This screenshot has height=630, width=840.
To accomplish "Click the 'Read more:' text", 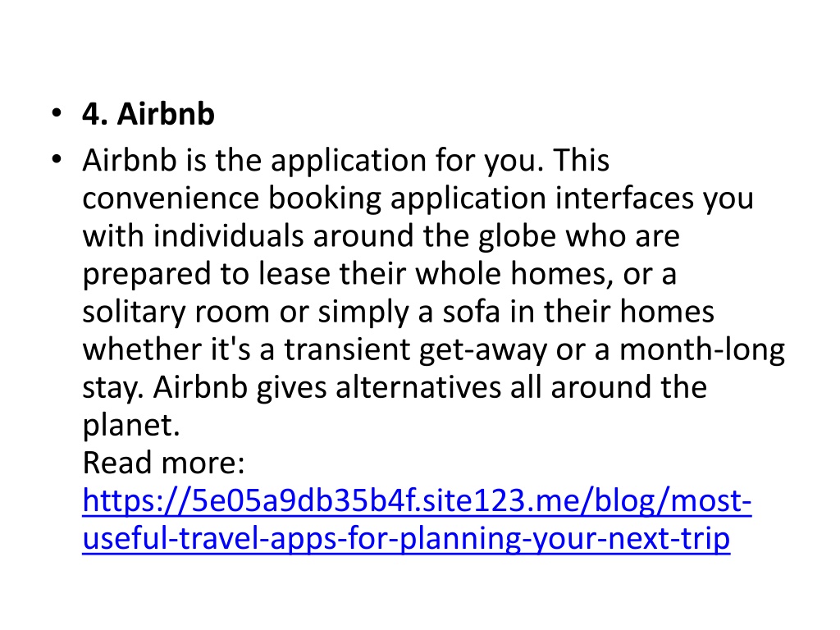I will click(163, 463).
